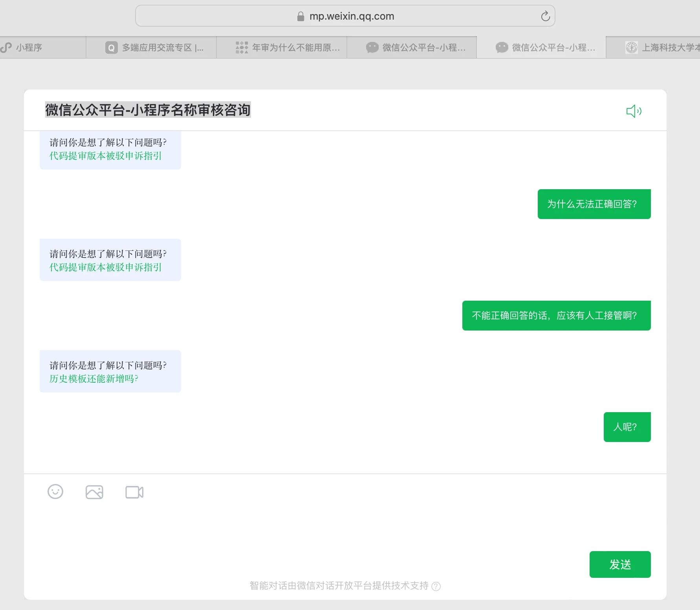Click the 不能正确回答的话，应该有人工接管啊? message
The height and width of the screenshot is (610, 700).
(x=556, y=316)
